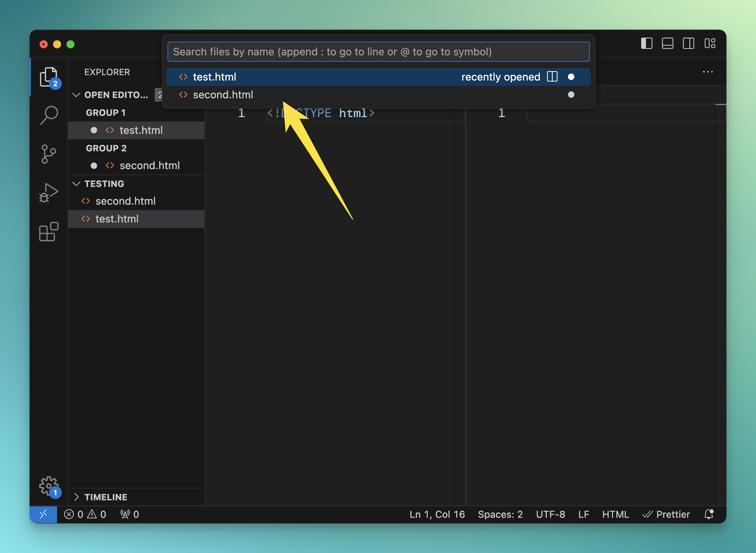
Task: Open notifications bell in status bar
Action: (x=709, y=514)
